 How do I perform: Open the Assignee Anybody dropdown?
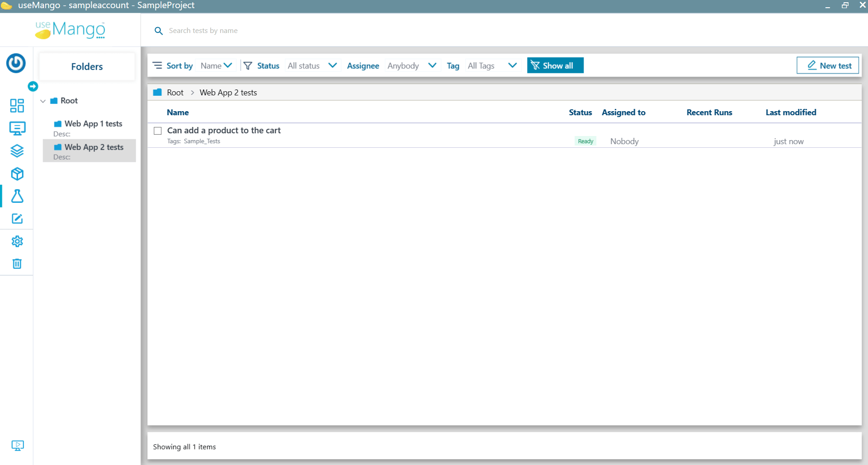pos(411,66)
